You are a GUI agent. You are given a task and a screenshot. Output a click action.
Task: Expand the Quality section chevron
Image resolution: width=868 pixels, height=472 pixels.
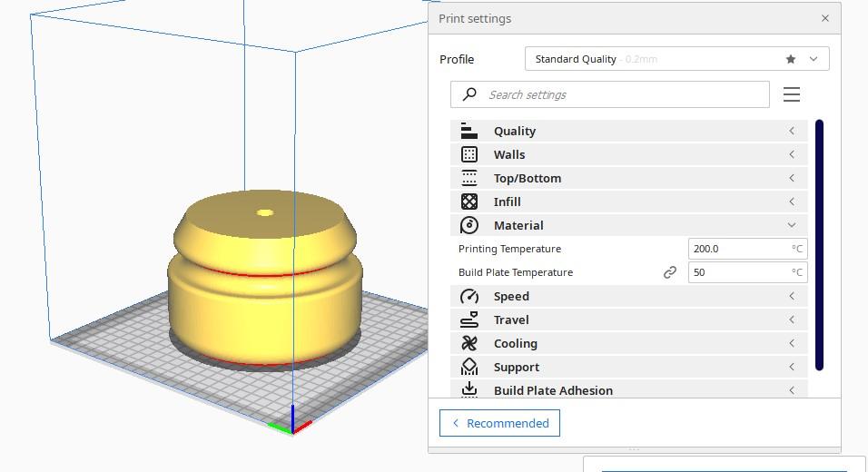click(792, 131)
